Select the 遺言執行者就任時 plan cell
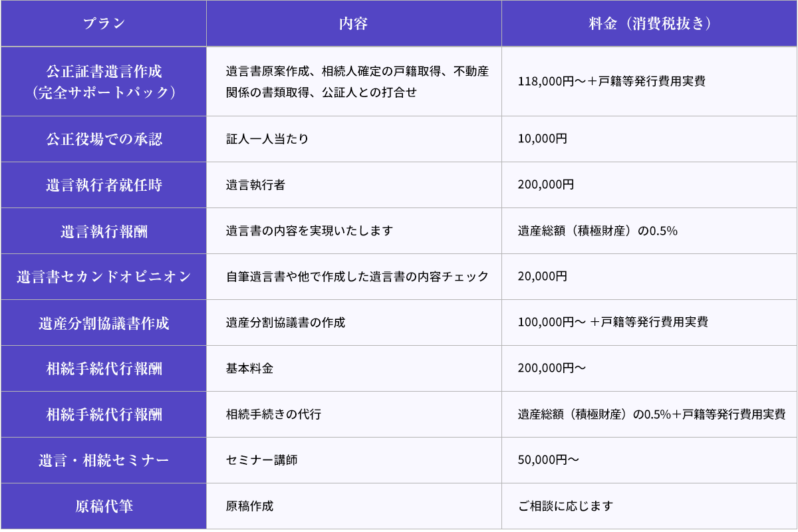Image resolution: width=798 pixels, height=532 pixels. [103, 185]
